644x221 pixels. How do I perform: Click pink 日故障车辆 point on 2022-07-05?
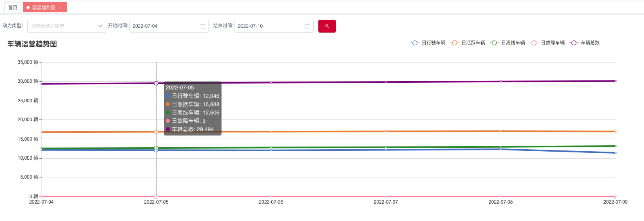pyautogui.click(x=156, y=196)
